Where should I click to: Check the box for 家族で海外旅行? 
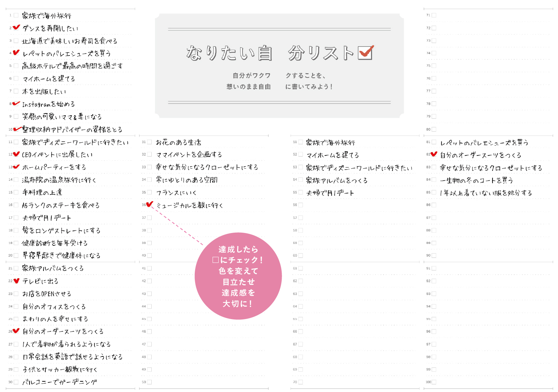(x=16, y=15)
